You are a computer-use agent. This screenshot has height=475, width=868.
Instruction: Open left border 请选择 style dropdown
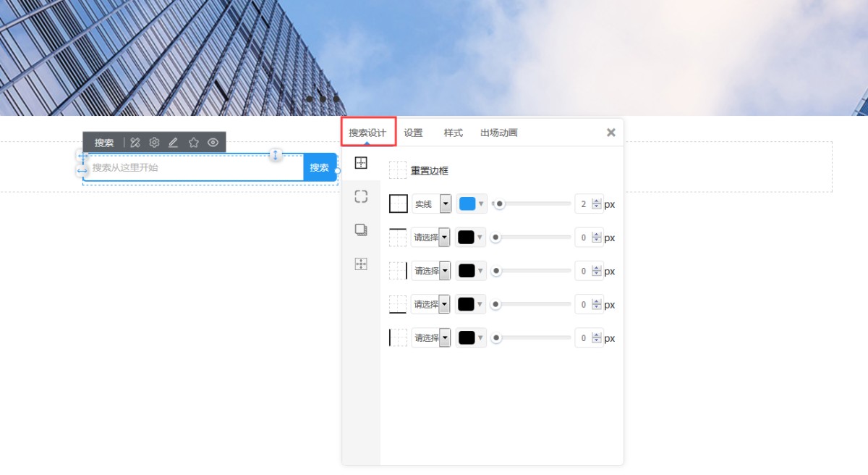click(x=431, y=337)
